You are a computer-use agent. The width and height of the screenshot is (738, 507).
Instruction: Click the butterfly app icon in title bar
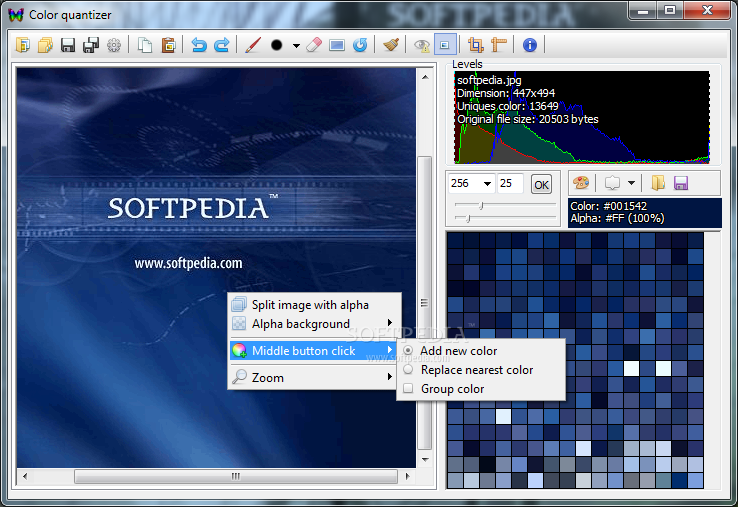click(16, 15)
